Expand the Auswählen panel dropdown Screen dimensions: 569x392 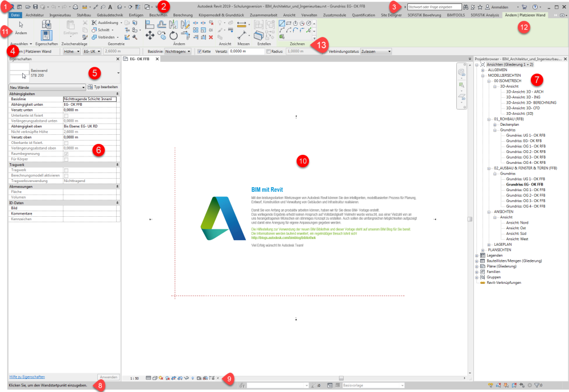(x=21, y=44)
